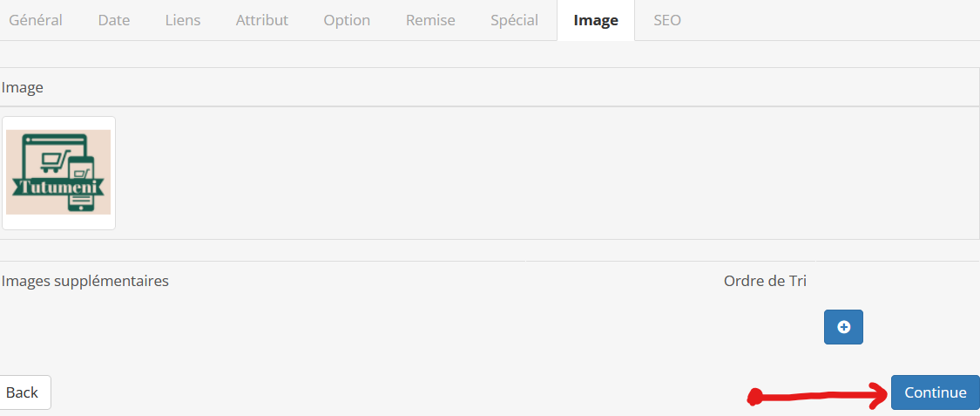
Task: Click the Back button
Action: (x=24, y=392)
